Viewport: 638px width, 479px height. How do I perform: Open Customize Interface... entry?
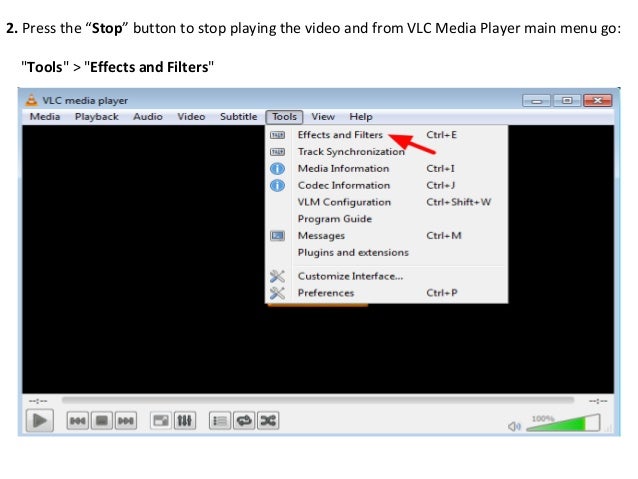pos(386,276)
